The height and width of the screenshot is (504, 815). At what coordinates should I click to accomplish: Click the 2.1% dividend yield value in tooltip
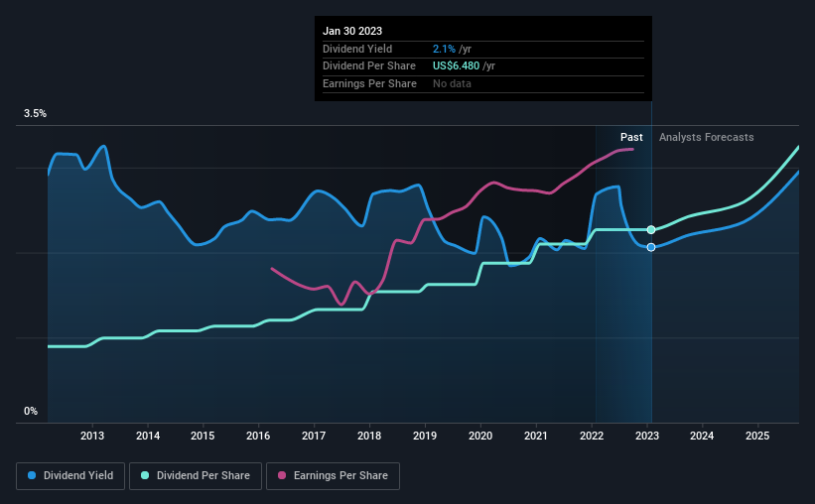click(444, 49)
